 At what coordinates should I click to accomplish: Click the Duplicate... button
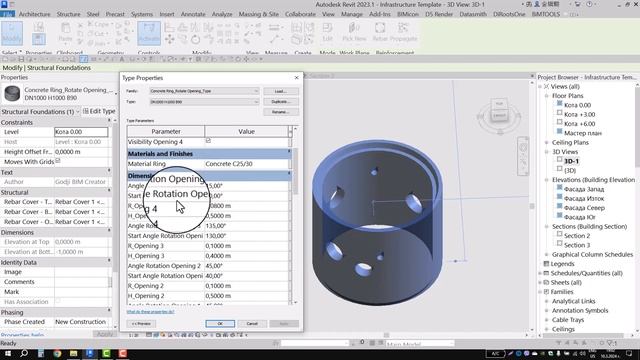point(281,102)
